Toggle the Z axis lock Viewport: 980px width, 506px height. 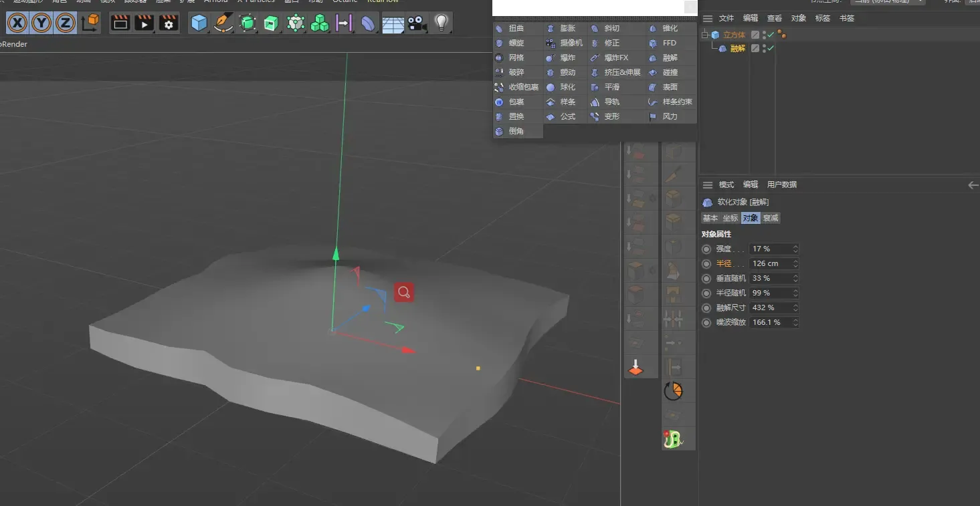[65, 23]
